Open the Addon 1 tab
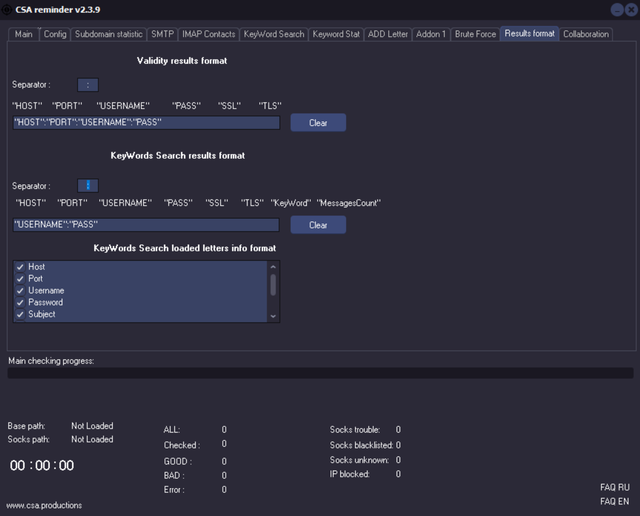 (431, 34)
